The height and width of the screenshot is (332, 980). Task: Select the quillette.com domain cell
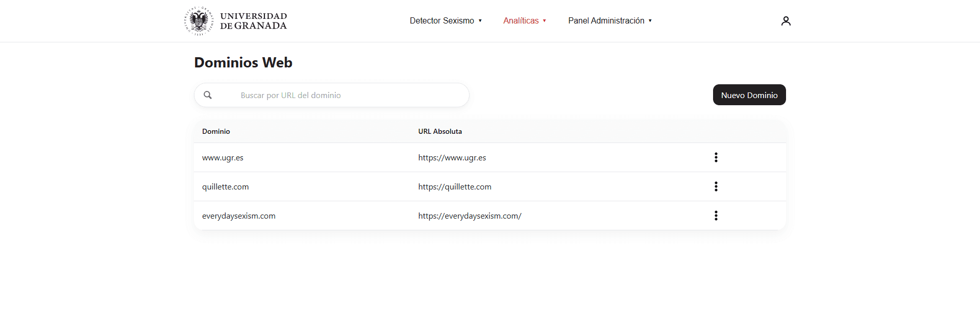pos(226,187)
